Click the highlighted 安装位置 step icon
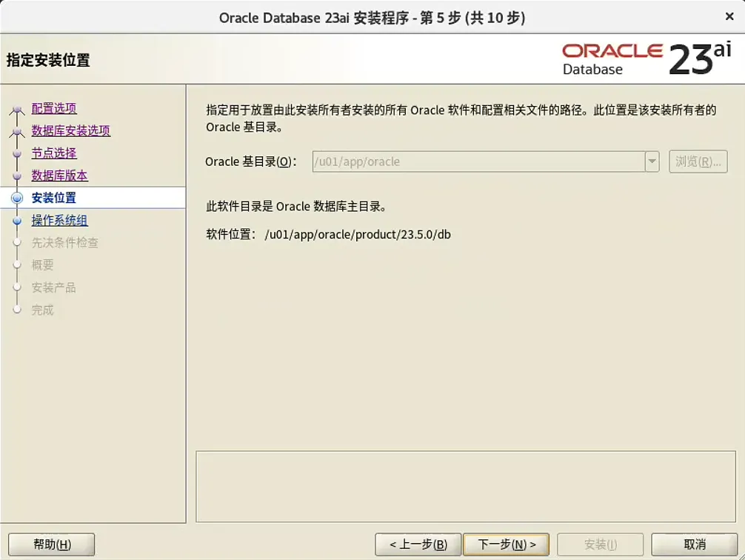 point(18,198)
